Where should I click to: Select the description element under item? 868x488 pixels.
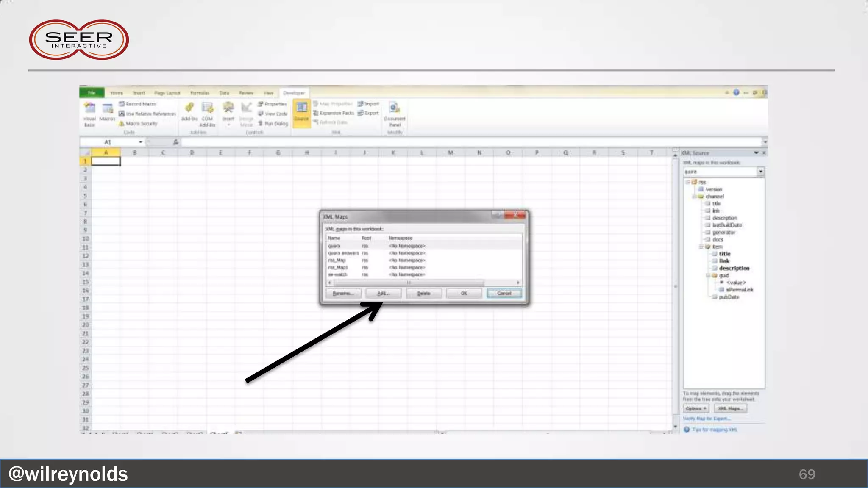[734, 268]
